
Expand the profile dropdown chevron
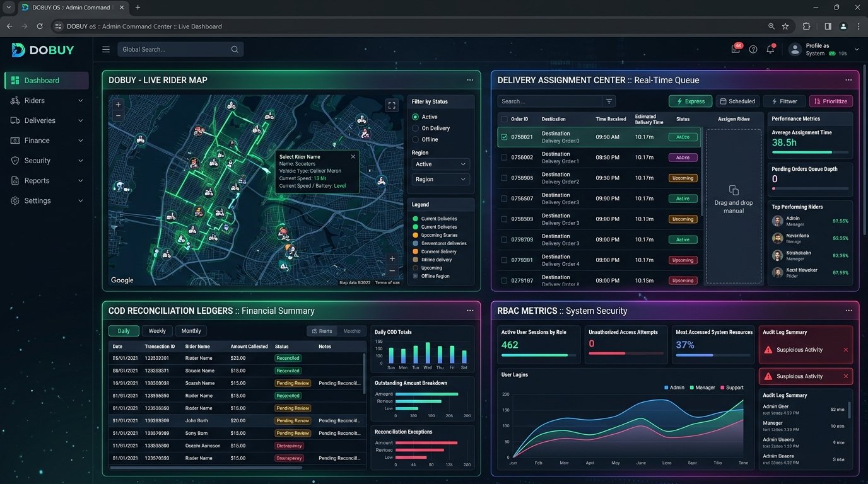tap(857, 49)
